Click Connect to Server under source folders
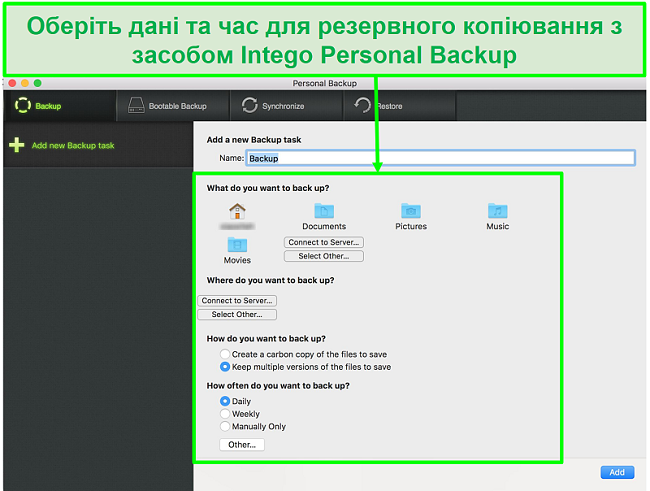 [x=324, y=242]
